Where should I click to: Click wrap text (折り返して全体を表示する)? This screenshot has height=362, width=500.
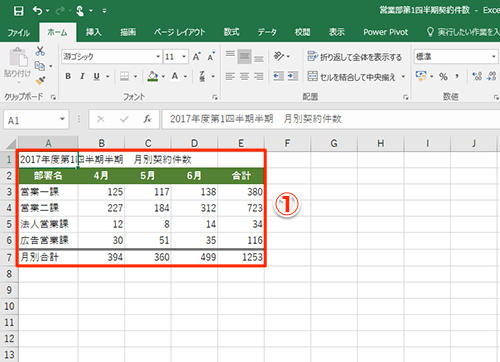click(355, 57)
